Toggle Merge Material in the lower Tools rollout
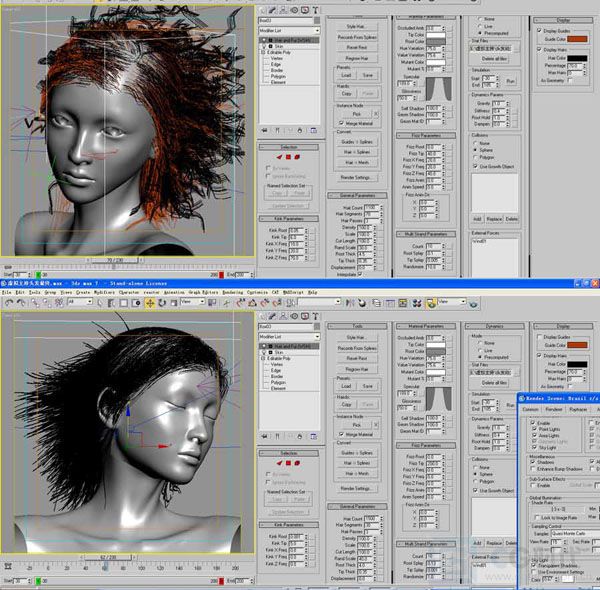This screenshot has height=590, width=600. pos(341,434)
